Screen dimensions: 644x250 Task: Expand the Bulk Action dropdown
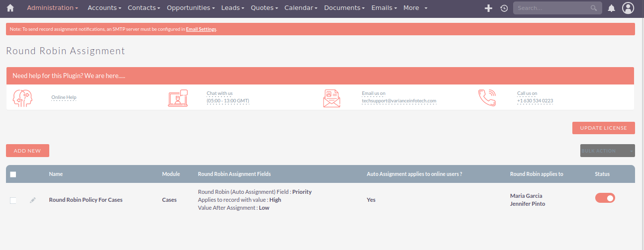click(x=607, y=151)
